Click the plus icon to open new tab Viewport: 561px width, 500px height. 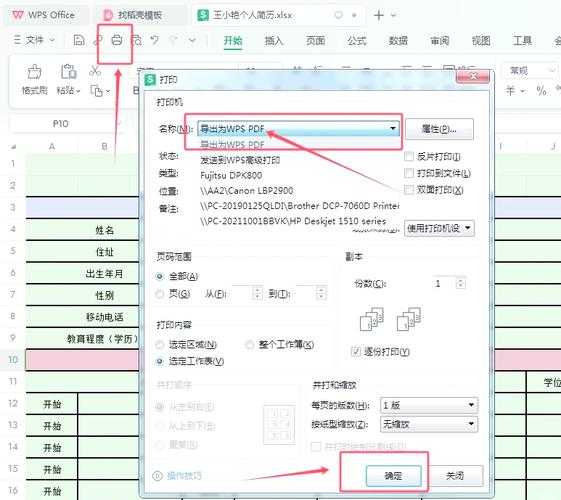[379, 15]
